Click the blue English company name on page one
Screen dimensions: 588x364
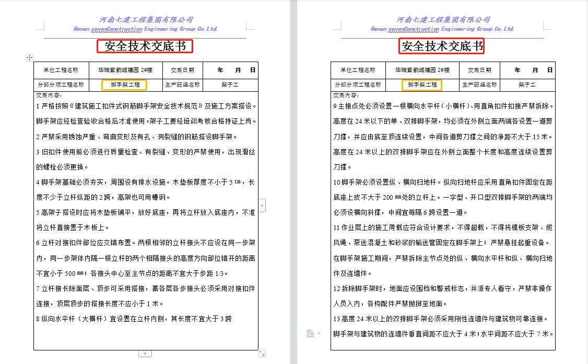145,29
